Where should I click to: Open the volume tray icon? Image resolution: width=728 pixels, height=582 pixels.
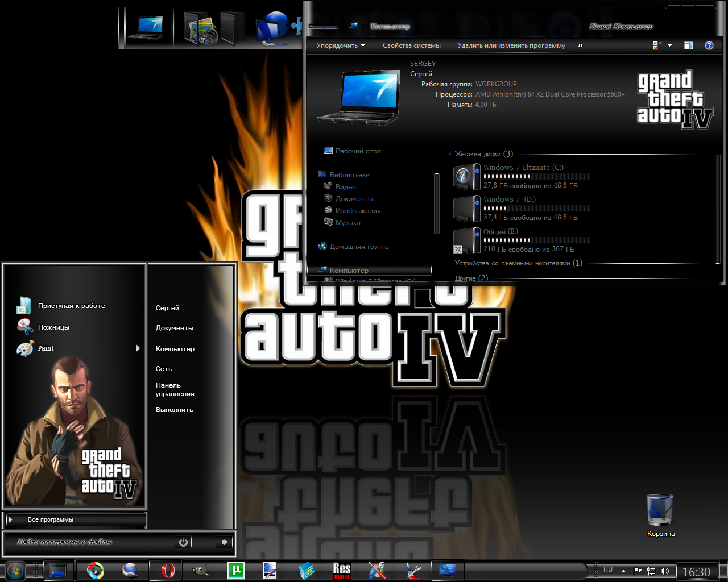[x=665, y=571]
